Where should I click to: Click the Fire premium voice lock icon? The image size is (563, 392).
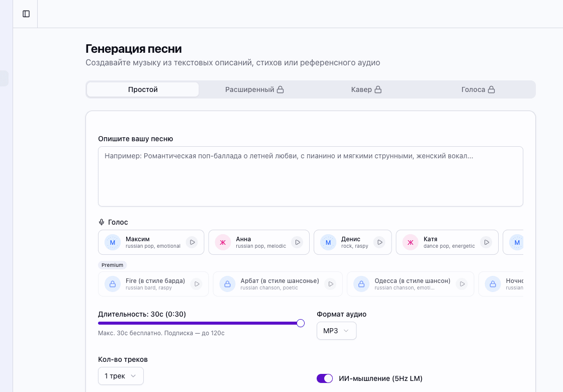tap(113, 284)
